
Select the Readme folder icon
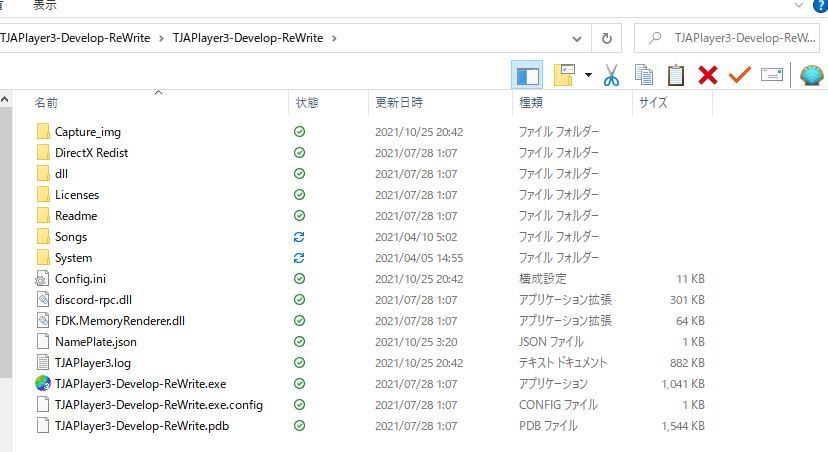(x=43, y=216)
